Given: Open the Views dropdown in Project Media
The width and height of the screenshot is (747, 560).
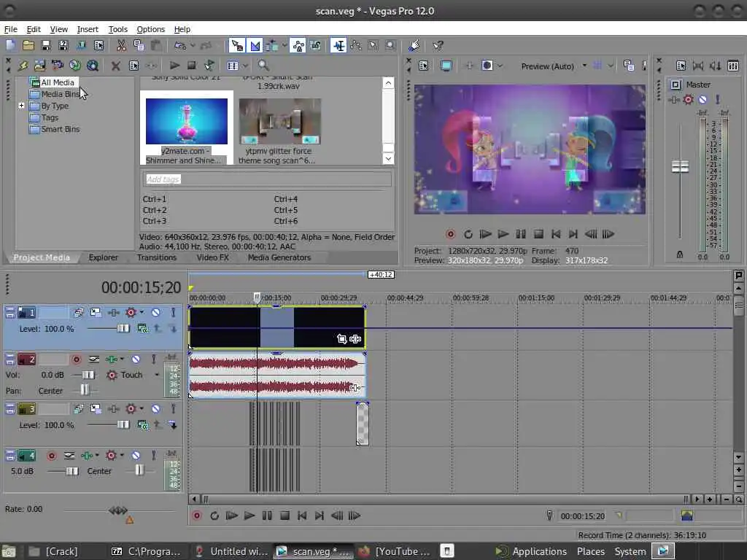Looking at the screenshot, I should 245,66.
